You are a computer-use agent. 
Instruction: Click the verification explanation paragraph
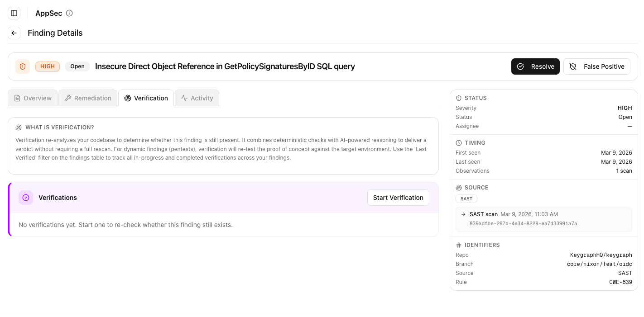221,149
